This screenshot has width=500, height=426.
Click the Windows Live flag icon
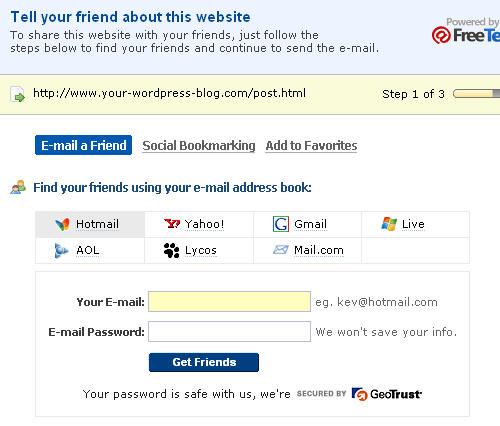(389, 224)
